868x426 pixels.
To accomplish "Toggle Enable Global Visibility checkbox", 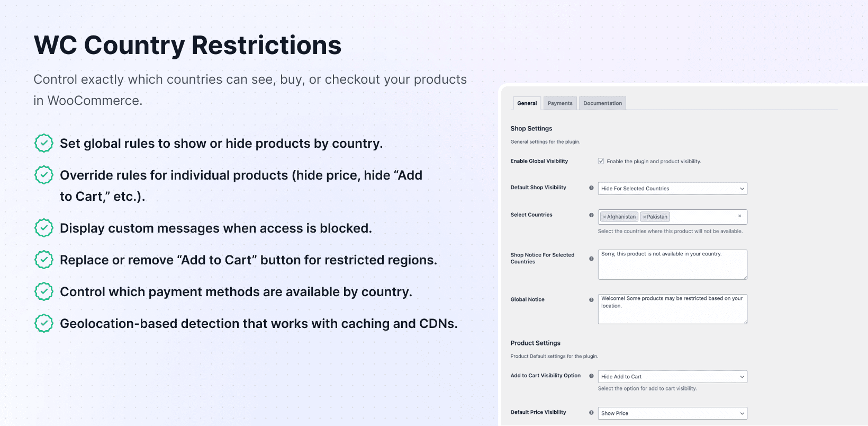I will pyautogui.click(x=601, y=161).
